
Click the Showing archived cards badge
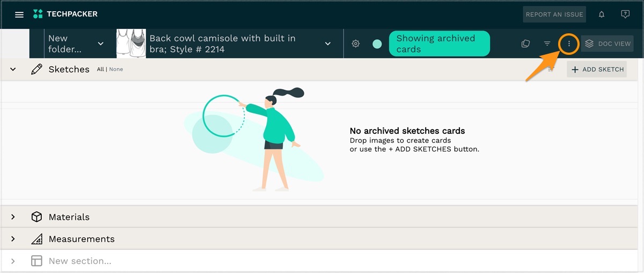click(438, 44)
